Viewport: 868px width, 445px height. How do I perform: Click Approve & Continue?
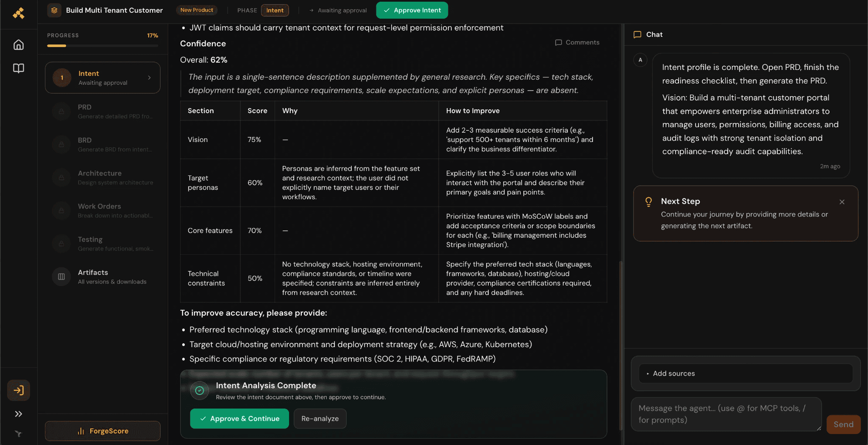pyautogui.click(x=239, y=419)
